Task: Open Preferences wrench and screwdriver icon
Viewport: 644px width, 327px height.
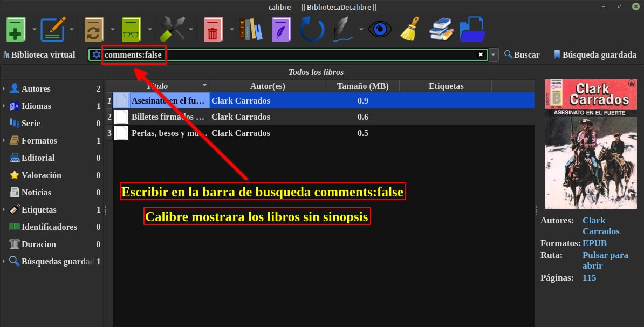Action: [172, 29]
